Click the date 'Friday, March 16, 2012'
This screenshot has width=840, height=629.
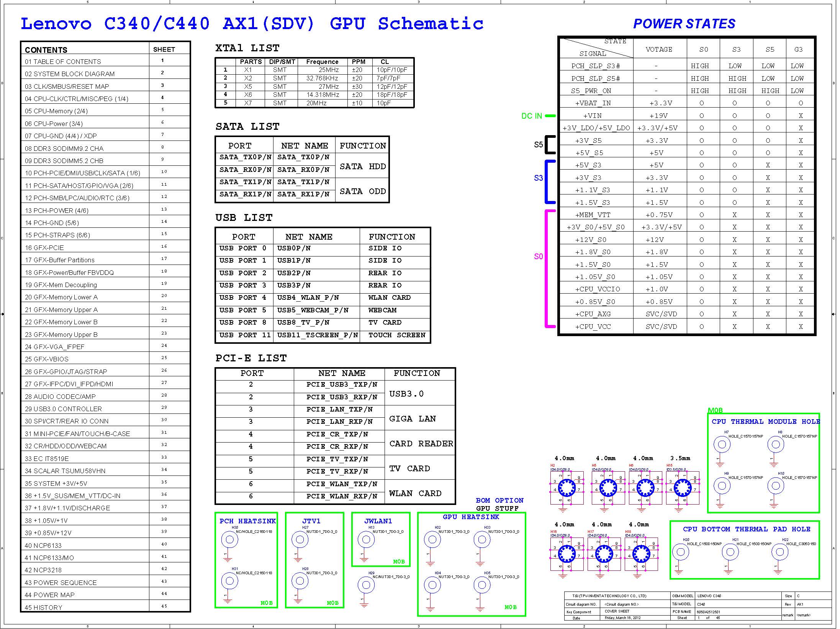pos(622,618)
